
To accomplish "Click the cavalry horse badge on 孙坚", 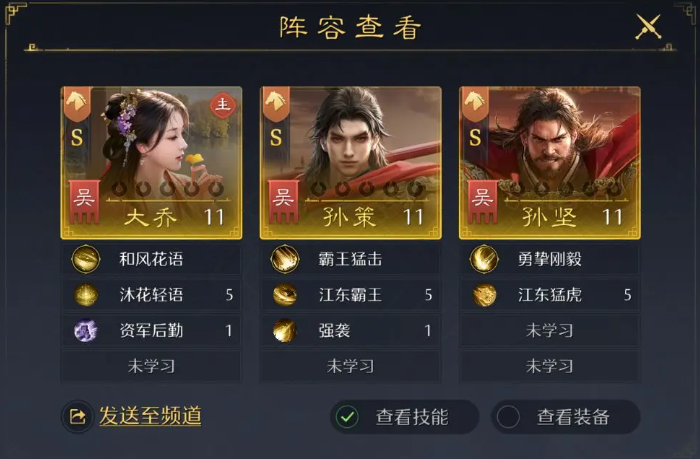I will coord(475,104).
